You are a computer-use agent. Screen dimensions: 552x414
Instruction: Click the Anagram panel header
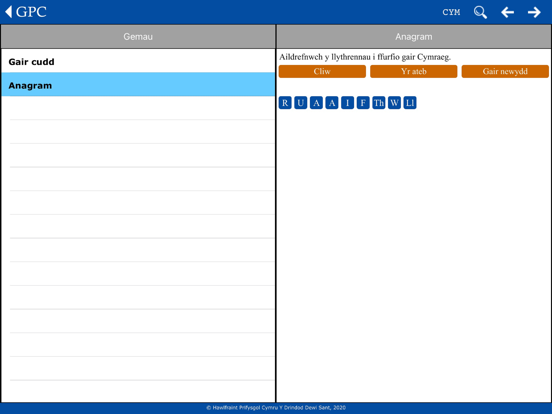[414, 37]
